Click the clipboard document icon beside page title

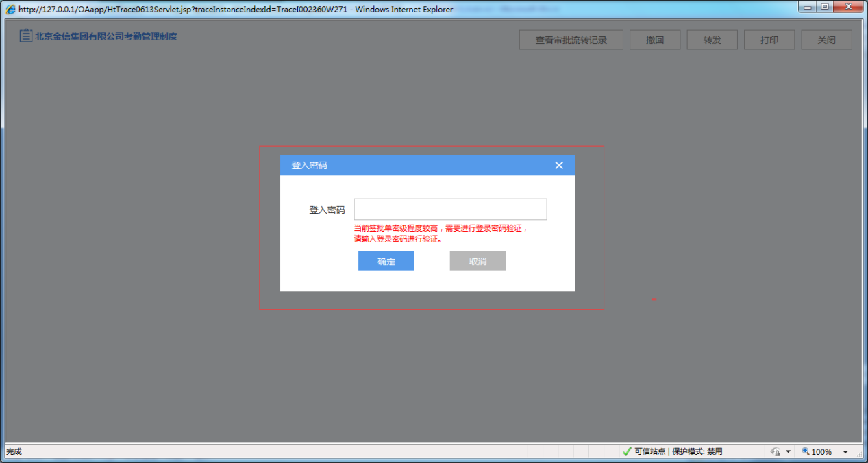(x=26, y=36)
